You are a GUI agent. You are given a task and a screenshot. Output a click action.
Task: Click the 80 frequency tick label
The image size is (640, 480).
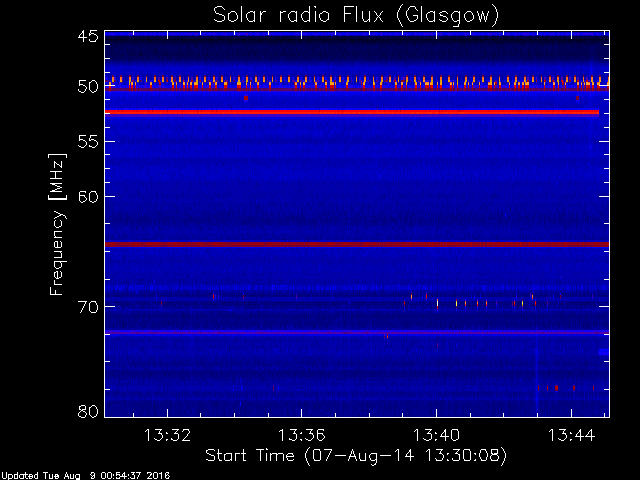[88, 411]
